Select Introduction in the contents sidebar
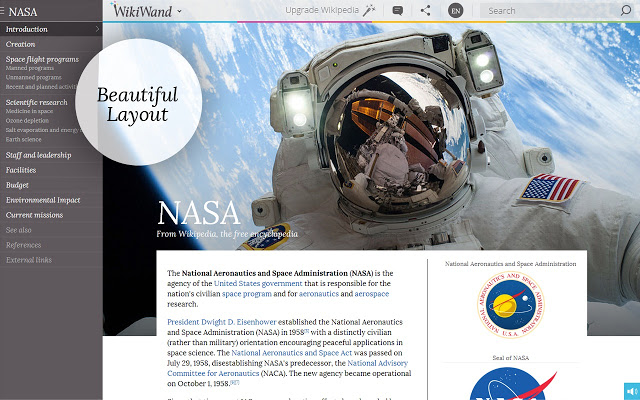This screenshot has width=640, height=400. point(51,29)
